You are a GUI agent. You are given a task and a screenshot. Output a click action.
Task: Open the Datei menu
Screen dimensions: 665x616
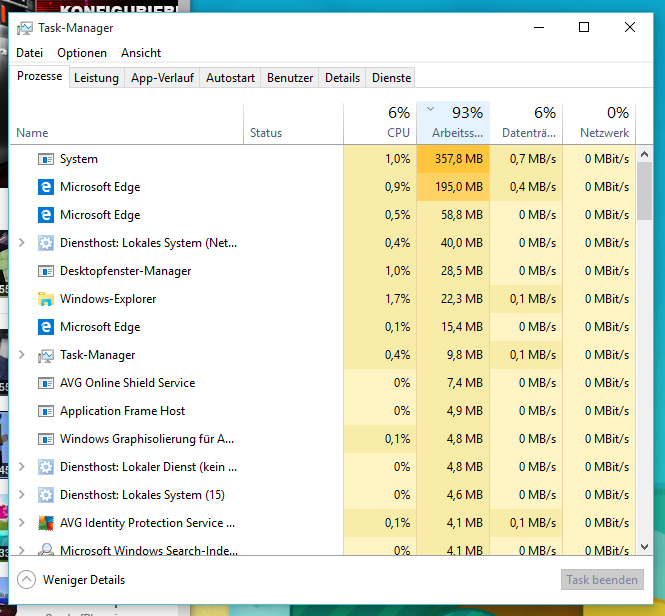click(x=29, y=53)
